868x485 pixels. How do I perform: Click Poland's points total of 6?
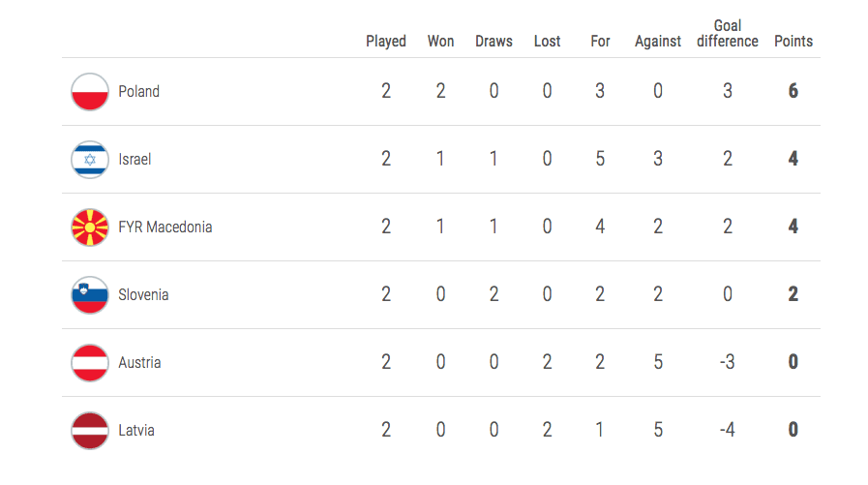point(793,92)
